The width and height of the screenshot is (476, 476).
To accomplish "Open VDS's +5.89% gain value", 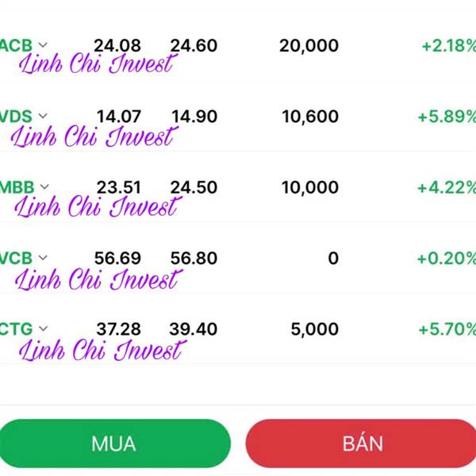I will (x=447, y=117).
